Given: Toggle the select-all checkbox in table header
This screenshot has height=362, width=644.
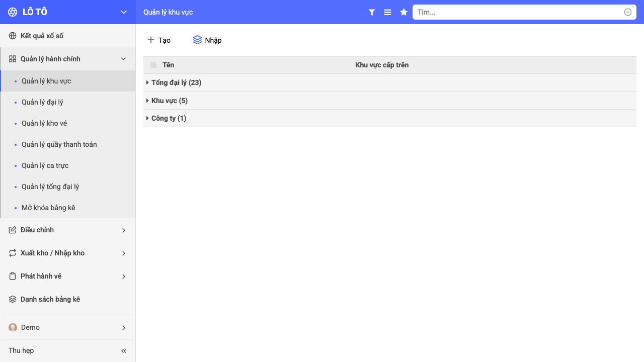Looking at the screenshot, I should click(153, 65).
